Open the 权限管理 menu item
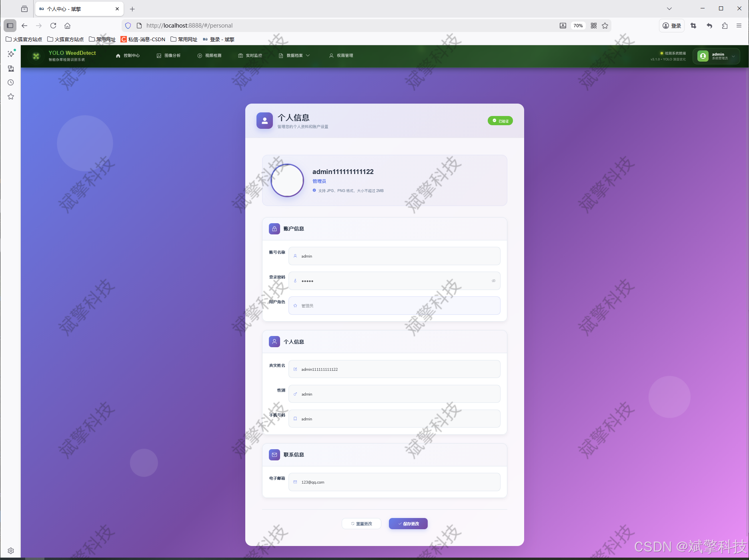 [341, 56]
